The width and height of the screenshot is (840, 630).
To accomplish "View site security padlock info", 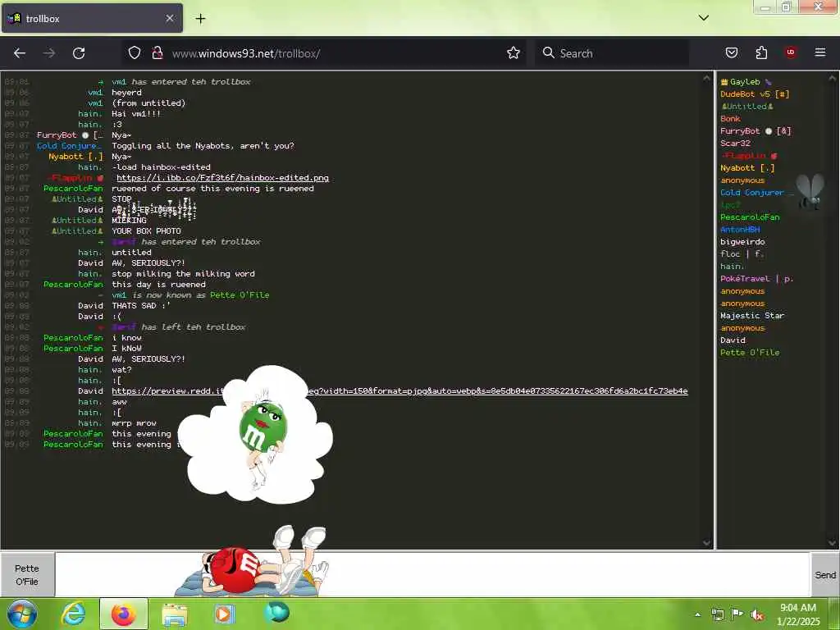I will tap(157, 52).
